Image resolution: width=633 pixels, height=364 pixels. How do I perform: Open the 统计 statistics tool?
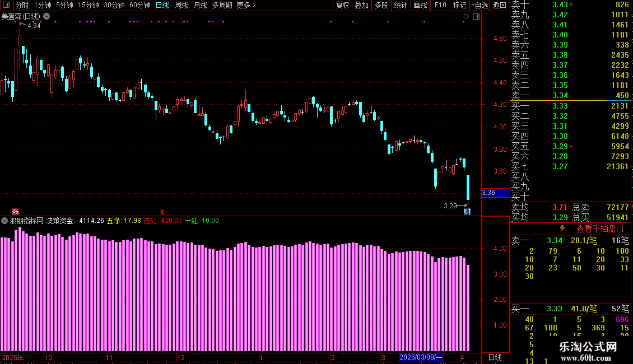(401, 5)
